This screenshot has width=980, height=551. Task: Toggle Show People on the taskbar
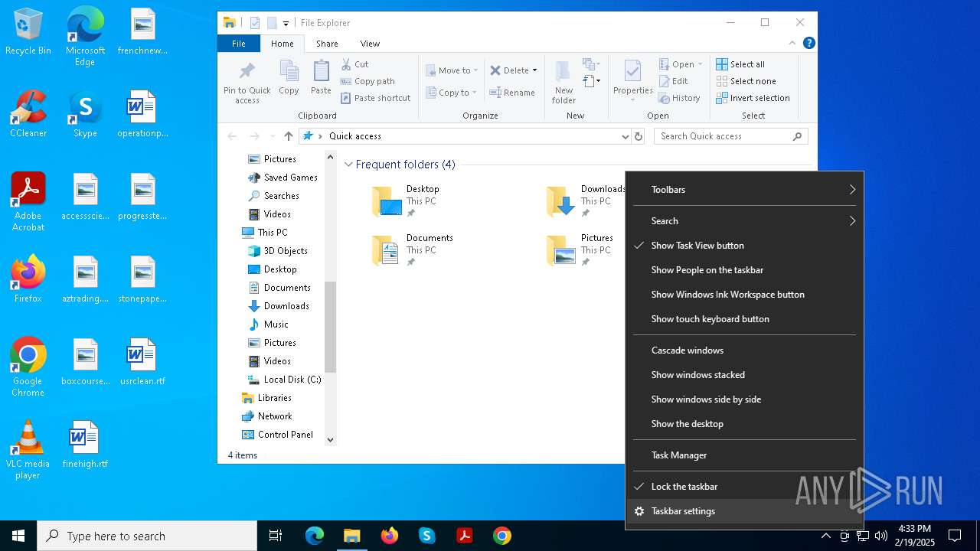(744, 270)
